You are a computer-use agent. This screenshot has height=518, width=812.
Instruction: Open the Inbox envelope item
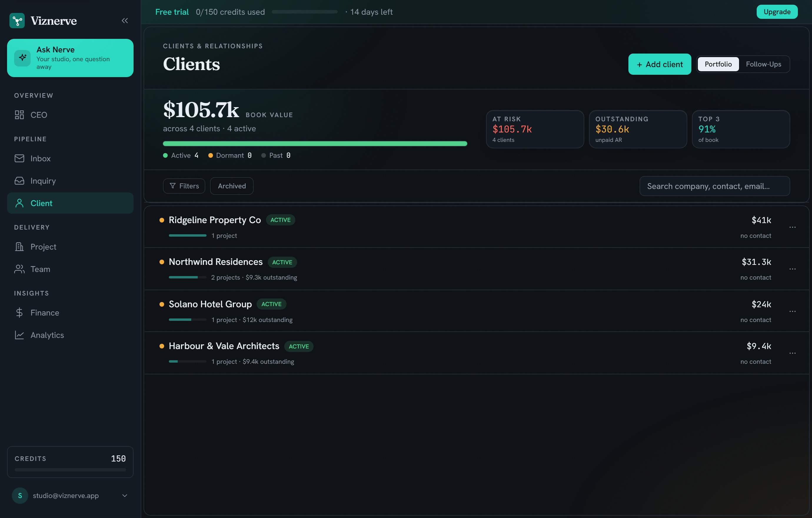[70, 158]
